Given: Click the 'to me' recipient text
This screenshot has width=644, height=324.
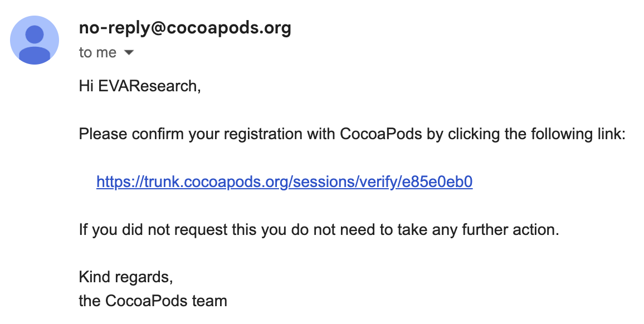Looking at the screenshot, I should click(x=97, y=52).
